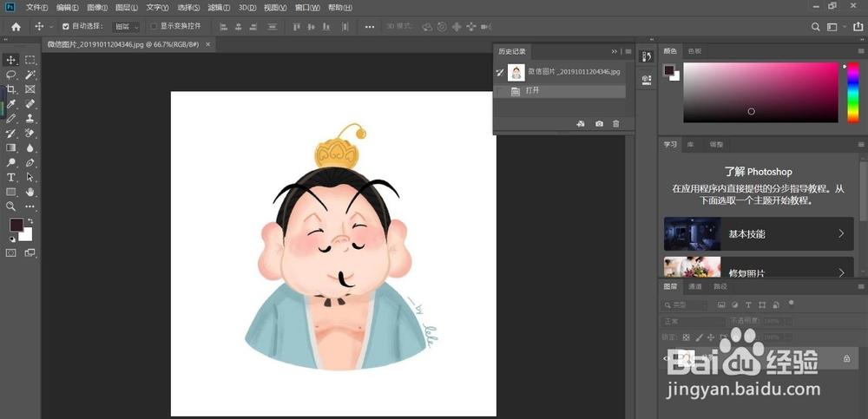The image size is (868, 419).
Task: Toggle lock image pixels brush icon
Action: (x=699, y=337)
